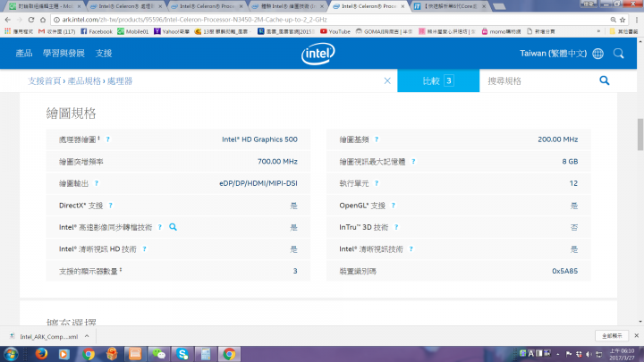Reload the page with the refresh icon
Image resolution: width=644 pixels, height=362 pixels.
pos(31,20)
